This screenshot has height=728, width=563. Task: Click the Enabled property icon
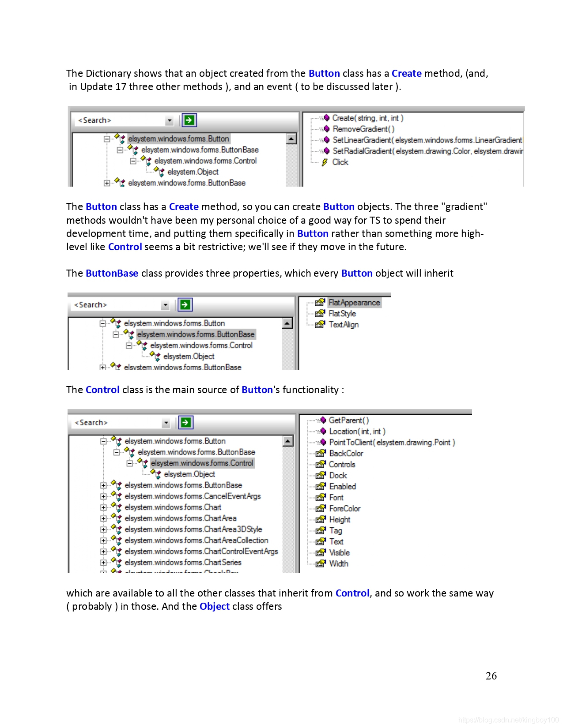321,486
